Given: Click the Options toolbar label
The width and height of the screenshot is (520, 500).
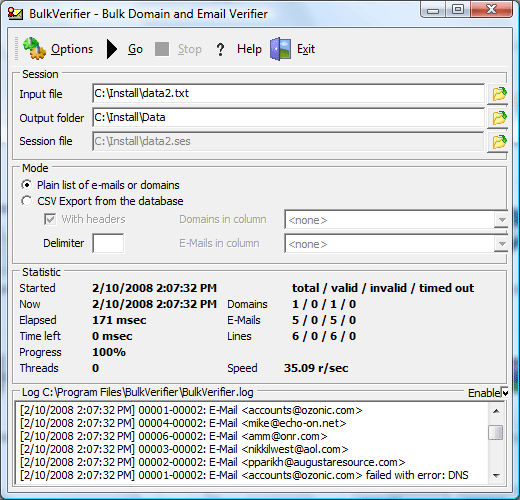Looking at the screenshot, I should [72, 49].
